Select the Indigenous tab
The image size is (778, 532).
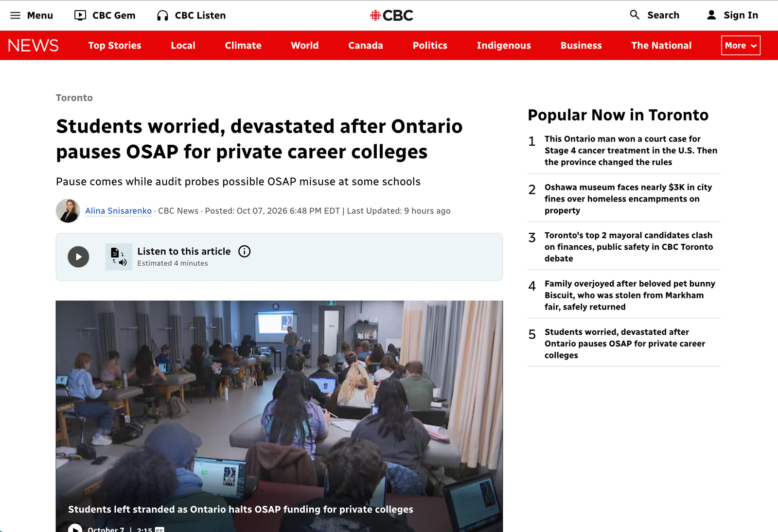(x=504, y=45)
